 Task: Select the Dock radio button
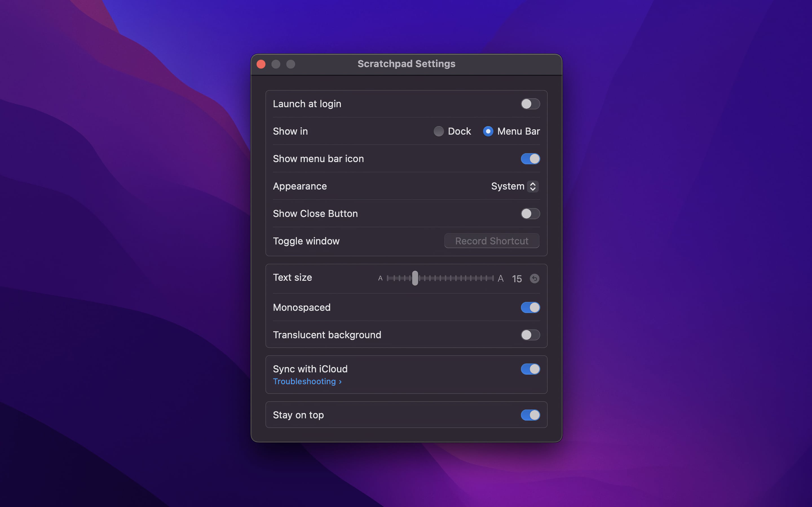(x=439, y=132)
